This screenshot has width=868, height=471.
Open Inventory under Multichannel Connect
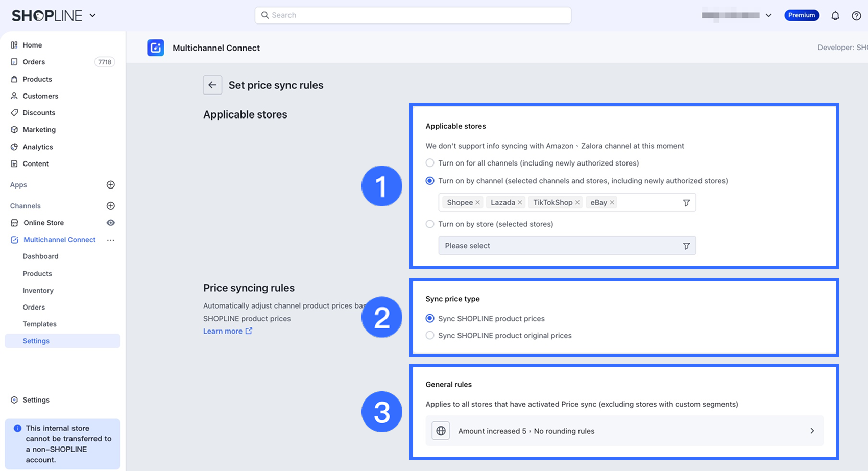point(38,291)
